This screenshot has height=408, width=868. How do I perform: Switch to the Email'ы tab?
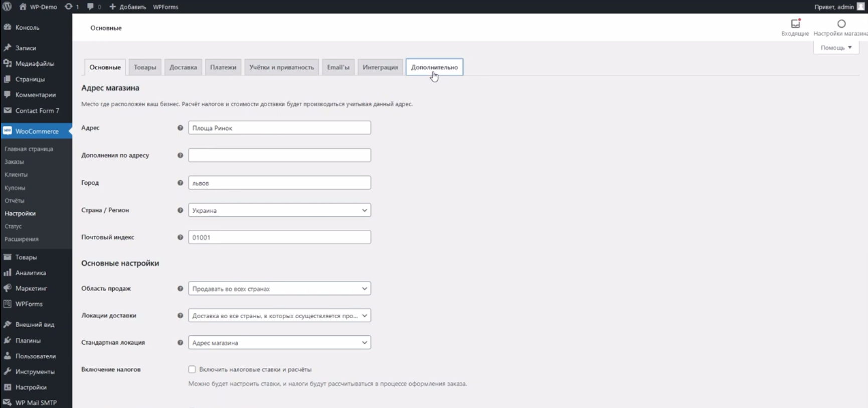click(338, 67)
